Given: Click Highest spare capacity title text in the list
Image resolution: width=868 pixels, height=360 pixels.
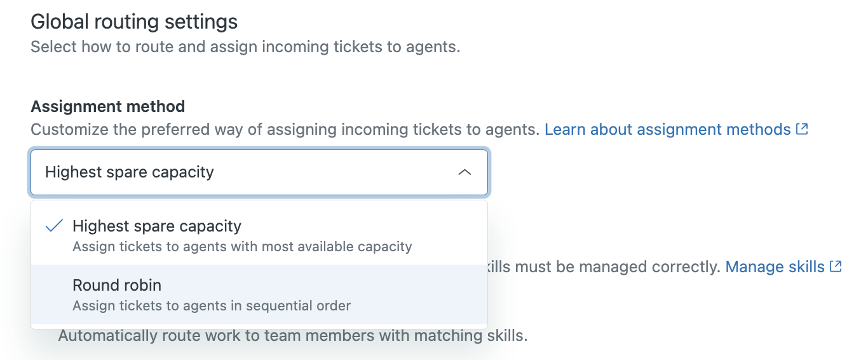Looking at the screenshot, I should 157,226.
